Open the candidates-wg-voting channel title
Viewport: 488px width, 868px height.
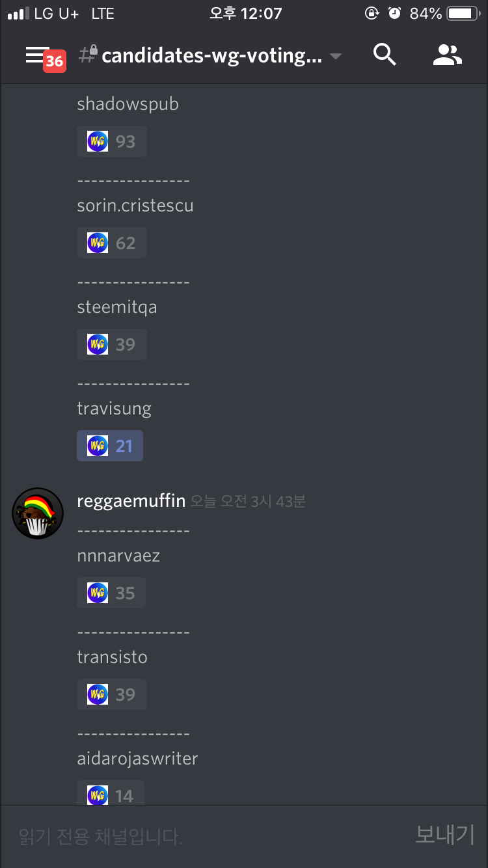click(211, 56)
